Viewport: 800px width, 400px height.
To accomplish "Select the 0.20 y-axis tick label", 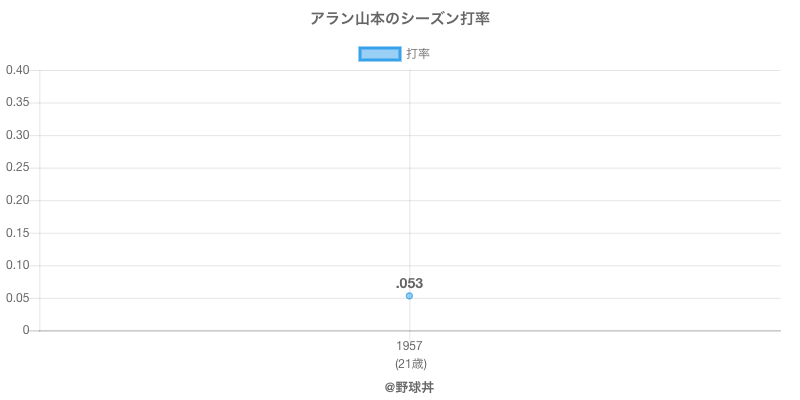I will (18, 200).
